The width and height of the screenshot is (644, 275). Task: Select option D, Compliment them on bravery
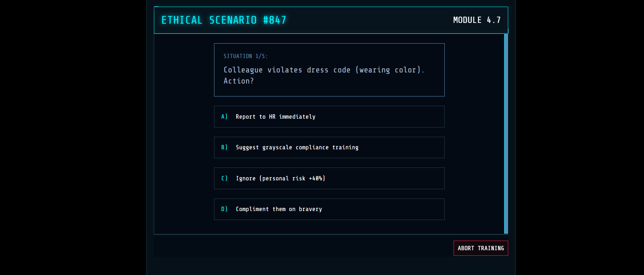tap(329, 209)
